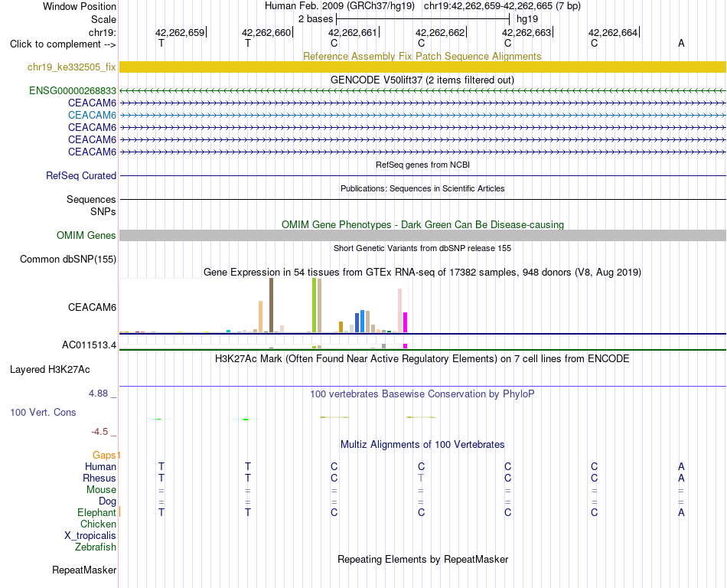
Task: Click the RepeatMasker track label
Action: click(x=84, y=570)
